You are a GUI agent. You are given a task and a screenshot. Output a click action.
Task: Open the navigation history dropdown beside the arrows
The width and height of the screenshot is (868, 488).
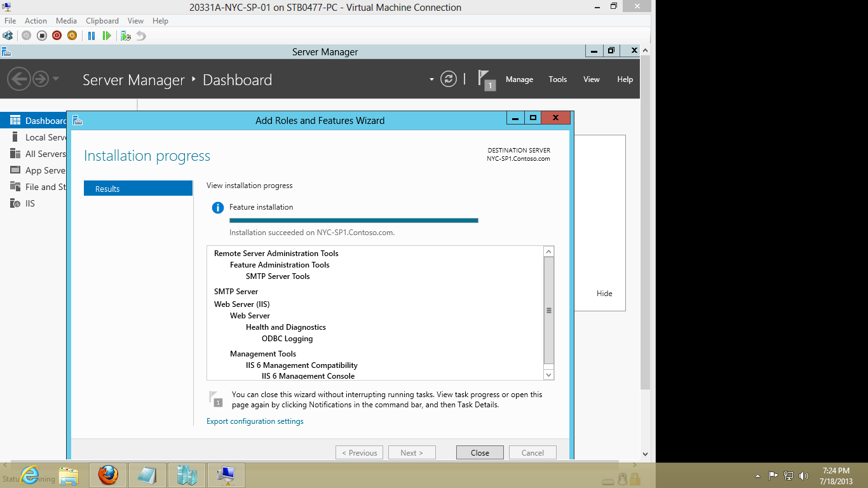pyautogui.click(x=56, y=79)
